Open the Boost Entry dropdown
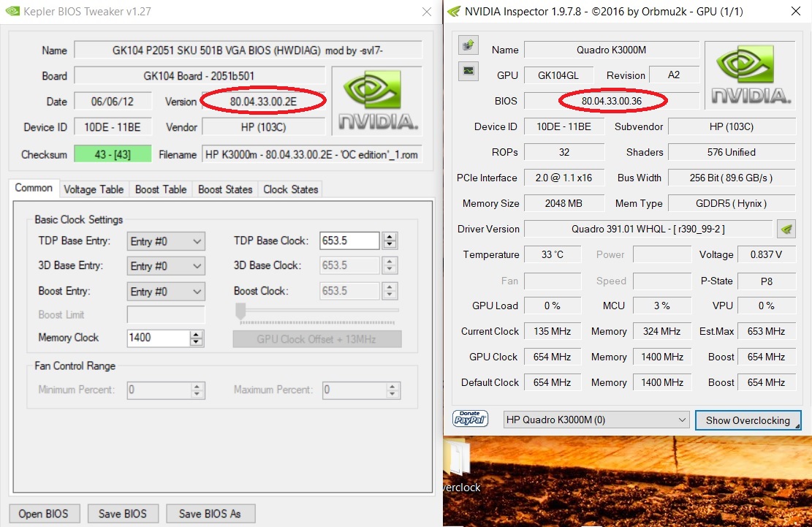Image resolution: width=812 pixels, height=527 pixels. pyautogui.click(x=166, y=292)
